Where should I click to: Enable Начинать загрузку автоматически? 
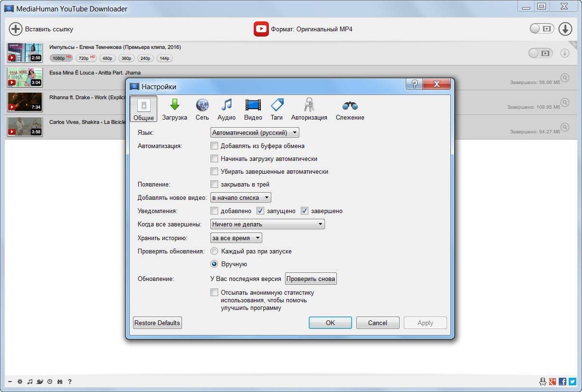click(x=214, y=159)
